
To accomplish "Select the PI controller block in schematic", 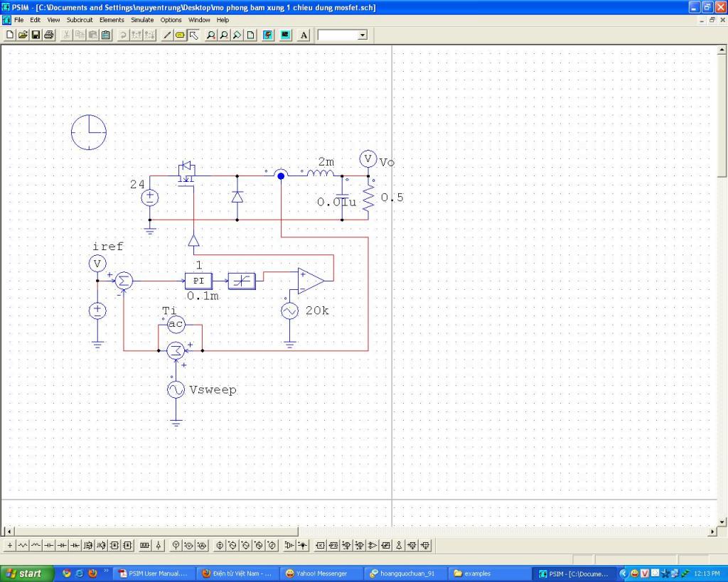I will (198, 281).
